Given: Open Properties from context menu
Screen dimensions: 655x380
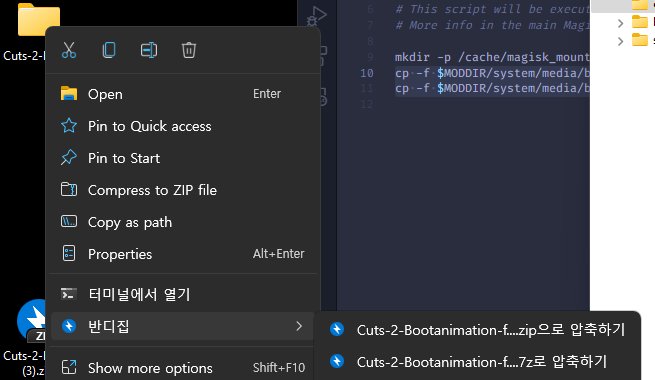Looking at the screenshot, I should [182, 254].
